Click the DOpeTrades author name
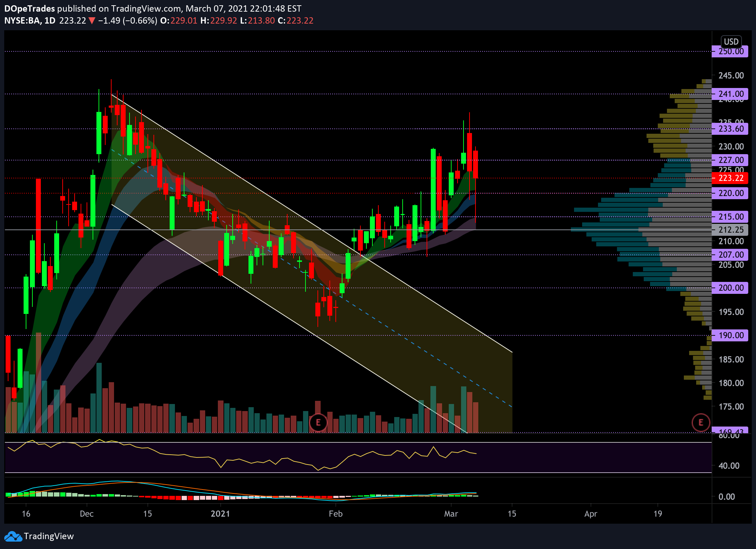Screen dimensions: 756x549 (30, 8)
